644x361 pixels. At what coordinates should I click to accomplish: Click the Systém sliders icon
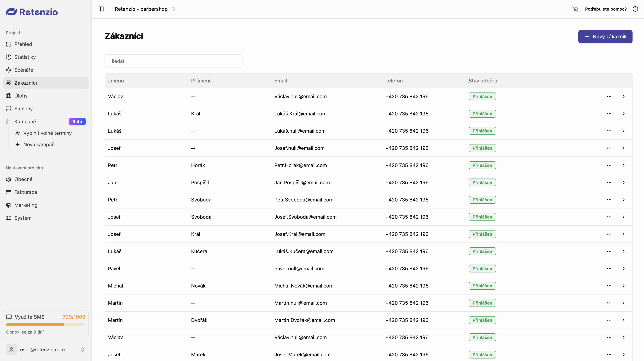click(x=9, y=218)
